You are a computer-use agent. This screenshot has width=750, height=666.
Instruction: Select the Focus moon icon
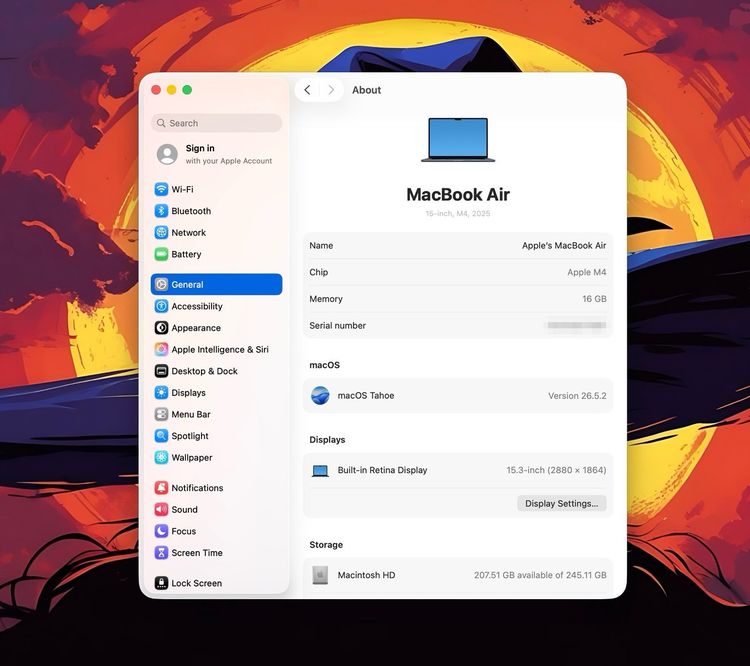point(161,531)
